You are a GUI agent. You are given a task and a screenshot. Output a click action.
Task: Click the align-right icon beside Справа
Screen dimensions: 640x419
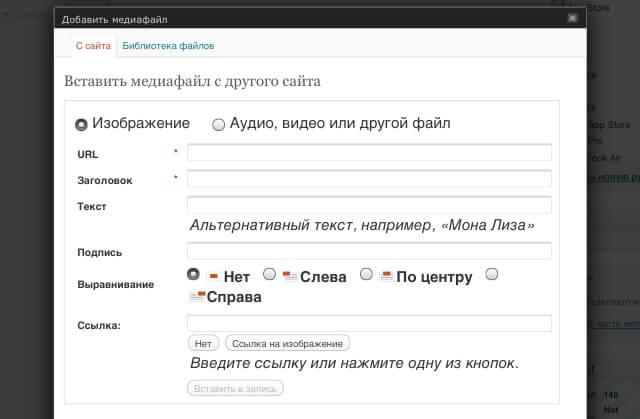[x=197, y=297]
